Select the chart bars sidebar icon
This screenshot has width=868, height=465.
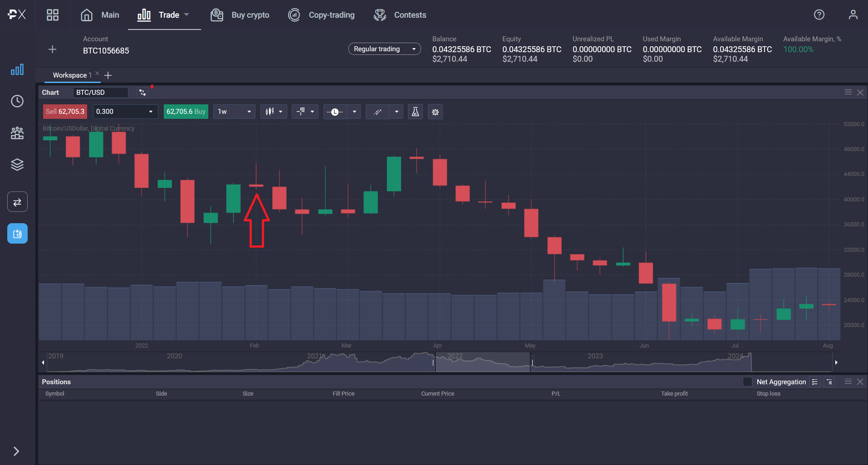17,69
